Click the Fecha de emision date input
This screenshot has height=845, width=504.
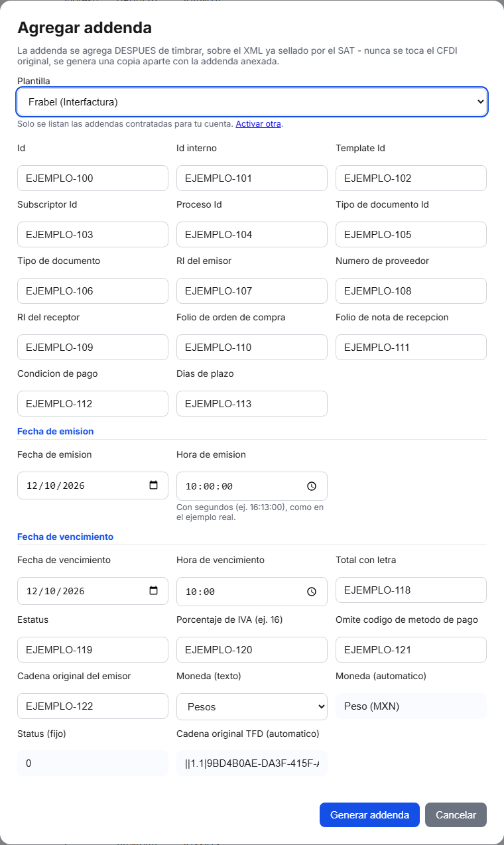click(x=93, y=486)
